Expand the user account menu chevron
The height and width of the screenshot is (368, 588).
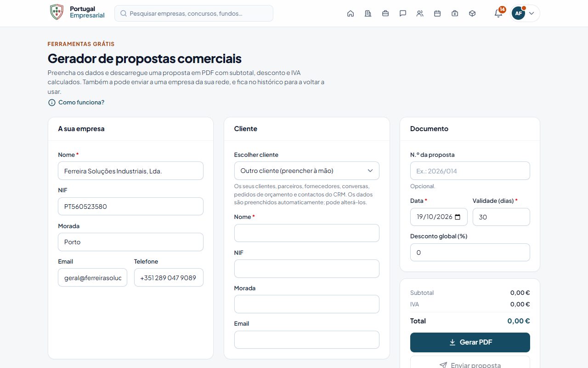531,13
